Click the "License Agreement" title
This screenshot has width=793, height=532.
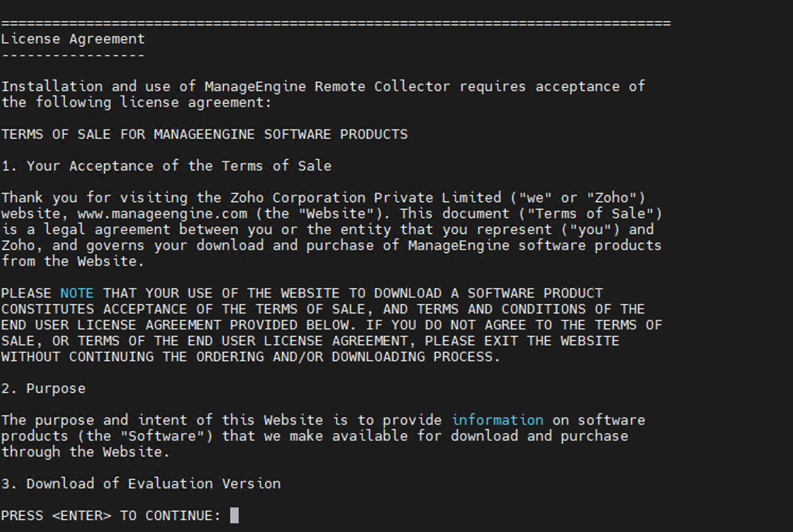pos(73,39)
